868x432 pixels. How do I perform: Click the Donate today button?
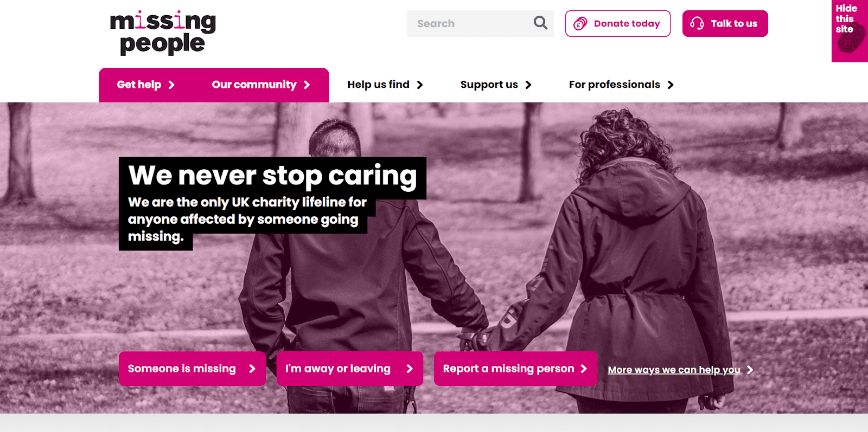coord(618,23)
